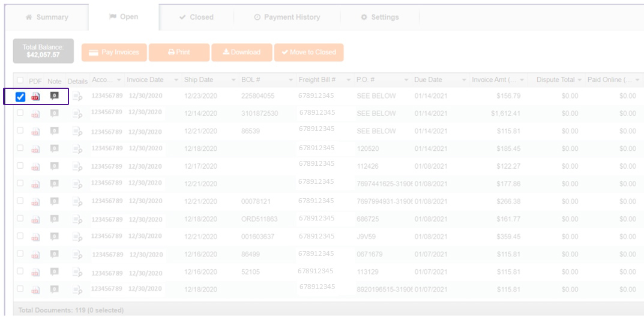This screenshot has height=331, width=644.
Task: Uncheck the checkbox for the $156.79 invoice
Action: (x=20, y=97)
